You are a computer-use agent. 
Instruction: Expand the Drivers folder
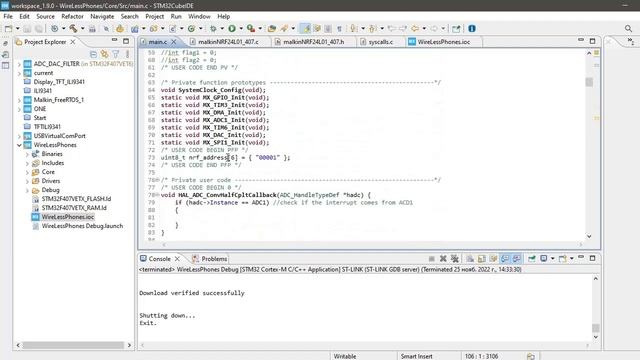pyautogui.click(x=27, y=181)
